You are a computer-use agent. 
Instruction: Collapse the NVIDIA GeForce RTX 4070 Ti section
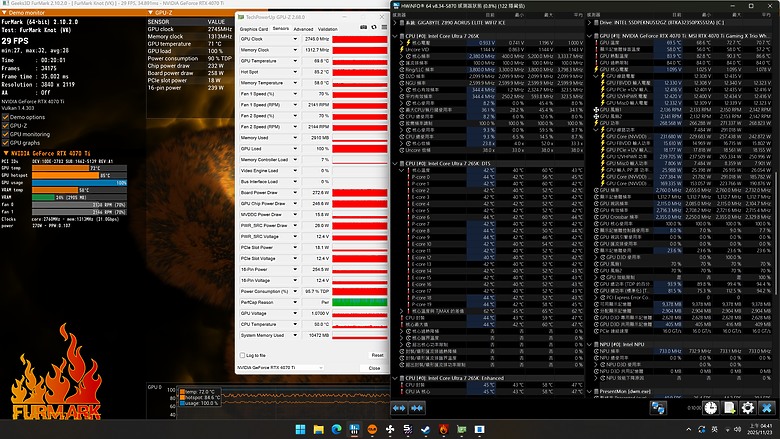click(5, 153)
